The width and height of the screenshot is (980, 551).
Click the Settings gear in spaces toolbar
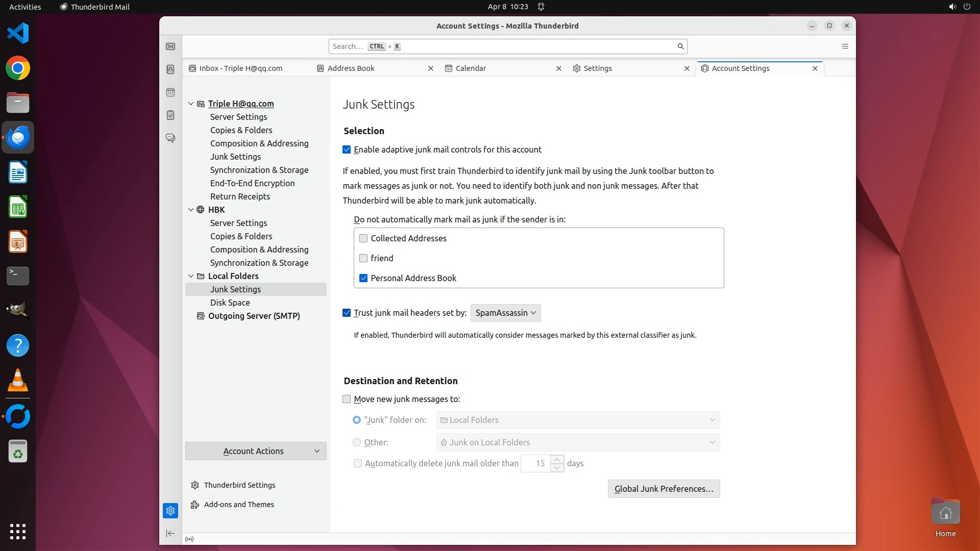170,511
